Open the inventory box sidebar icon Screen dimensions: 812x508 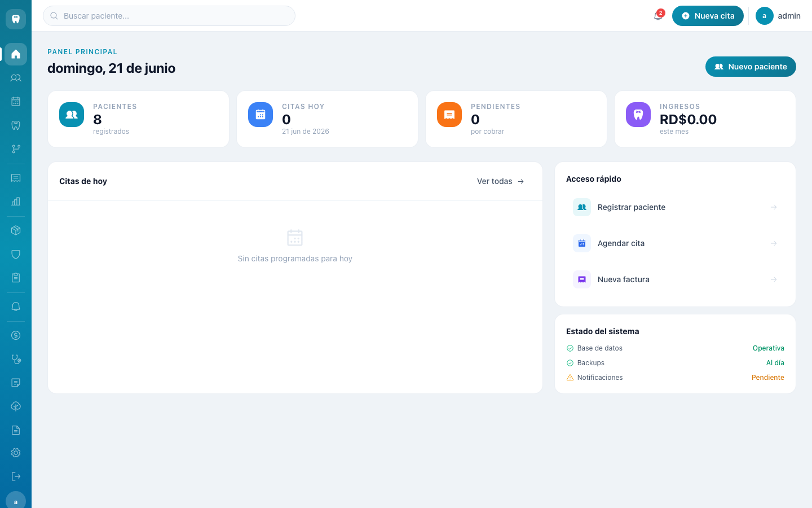[16, 230]
